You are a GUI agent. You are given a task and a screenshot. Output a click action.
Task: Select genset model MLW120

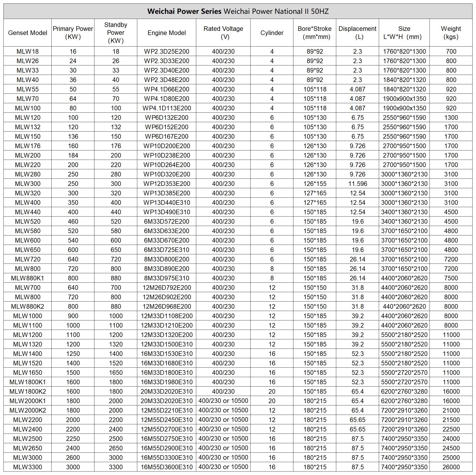click(x=28, y=117)
